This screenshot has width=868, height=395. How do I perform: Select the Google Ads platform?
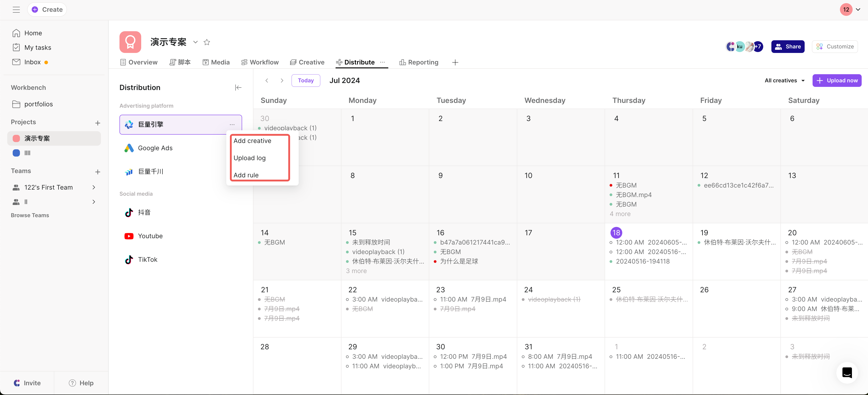[x=155, y=148]
